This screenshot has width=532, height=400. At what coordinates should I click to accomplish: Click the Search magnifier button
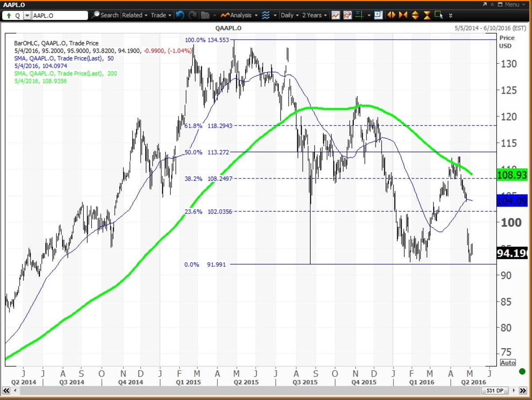tap(106, 15)
